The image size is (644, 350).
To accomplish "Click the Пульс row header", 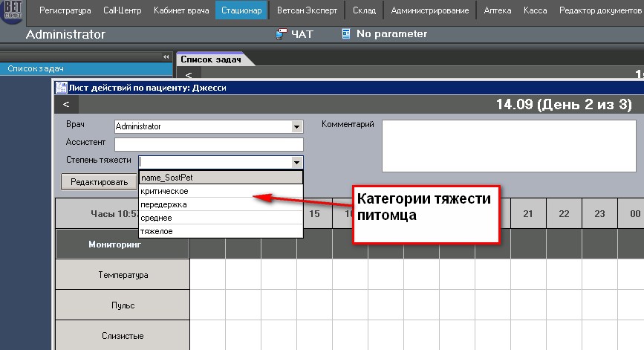I will point(123,305).
